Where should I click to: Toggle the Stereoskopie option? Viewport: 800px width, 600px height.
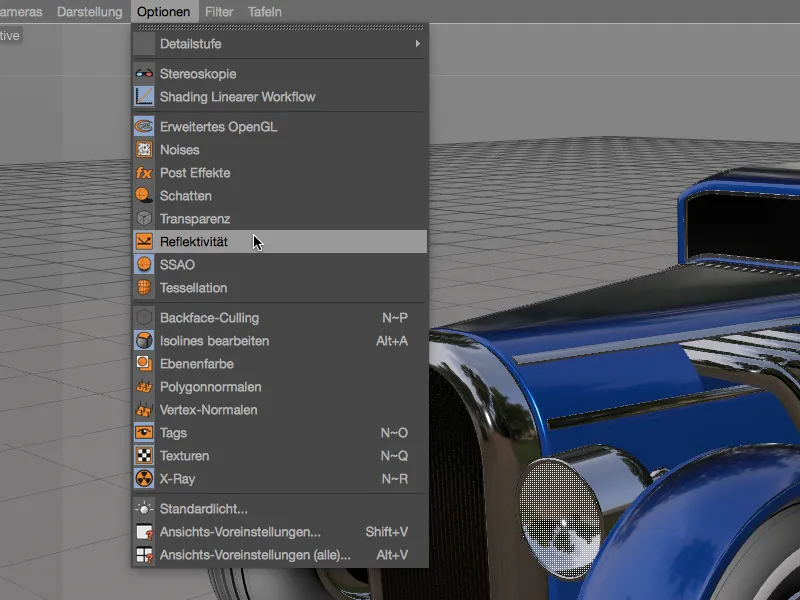pos(280,74)
